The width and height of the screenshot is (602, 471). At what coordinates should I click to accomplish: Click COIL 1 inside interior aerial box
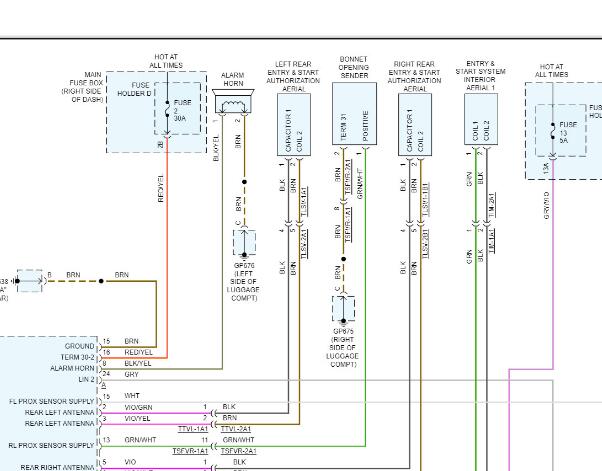(x=475, y=131)
